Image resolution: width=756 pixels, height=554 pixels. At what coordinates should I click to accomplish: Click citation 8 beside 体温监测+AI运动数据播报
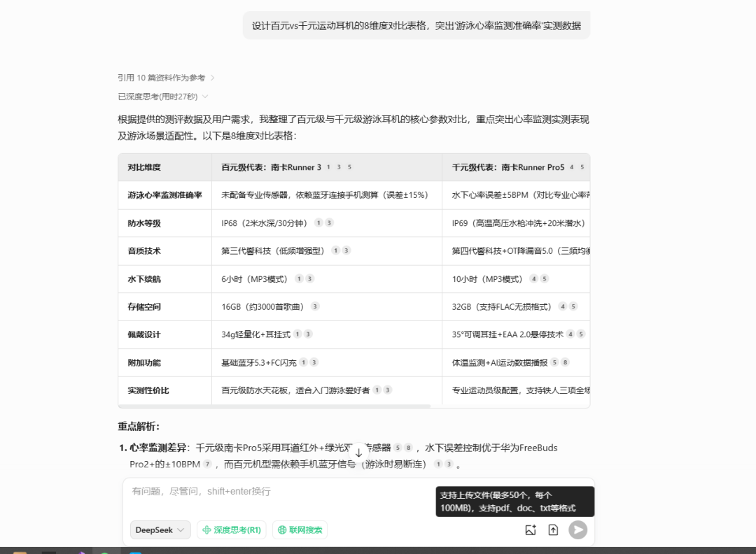tap(565, 362)
